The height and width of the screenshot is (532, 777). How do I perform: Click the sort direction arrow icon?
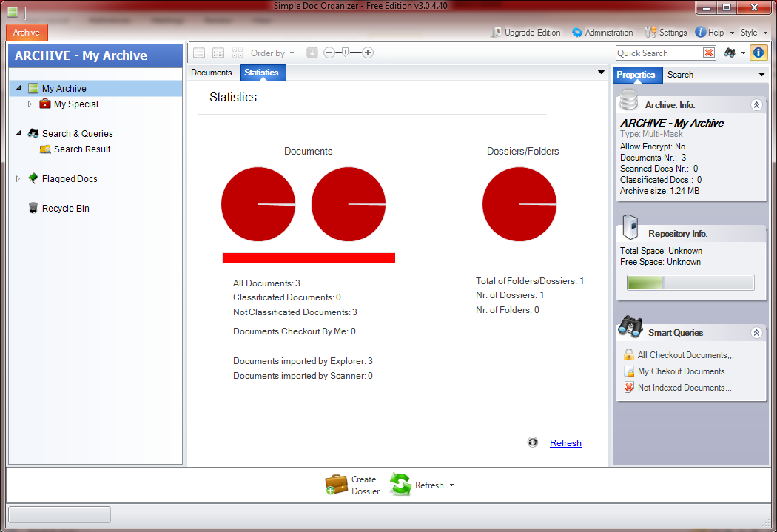(x=312, y=53)
